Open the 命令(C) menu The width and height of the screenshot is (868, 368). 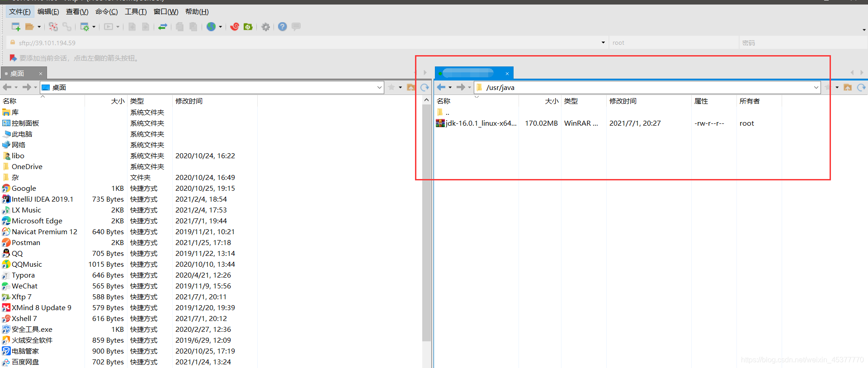(x=107, y=12)
